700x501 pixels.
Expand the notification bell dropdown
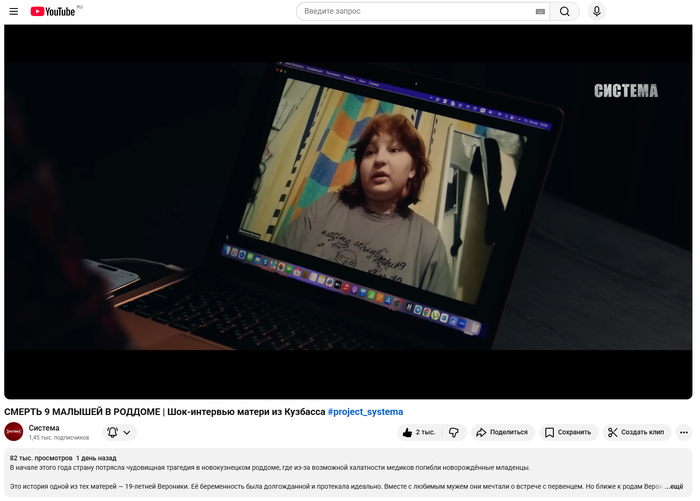pyautogui.click(x=119, y=432)
